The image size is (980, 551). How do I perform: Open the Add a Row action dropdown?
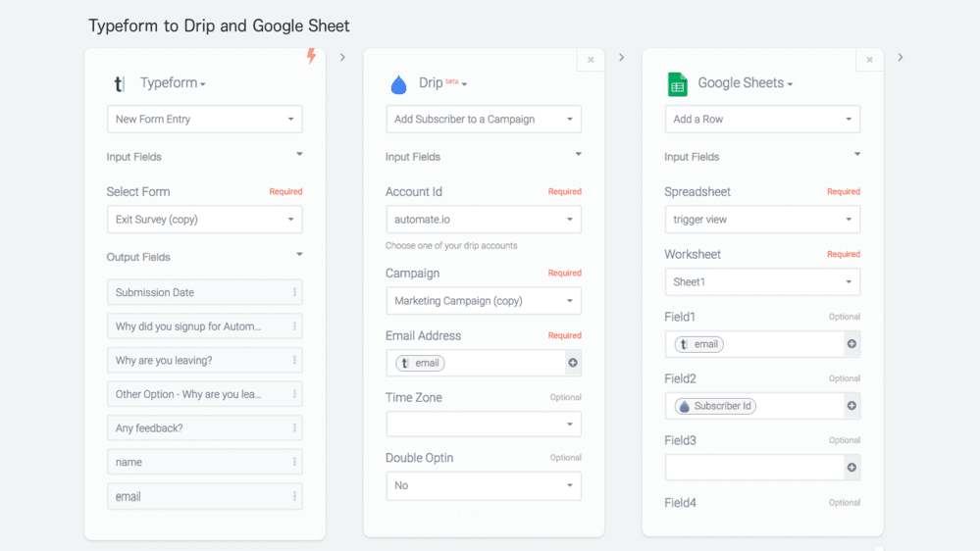[762, 120]
